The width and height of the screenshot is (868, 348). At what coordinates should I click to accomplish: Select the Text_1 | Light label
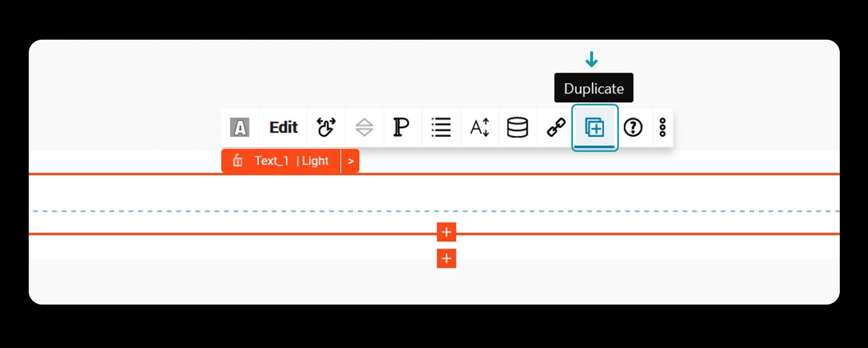coord(292,161)
